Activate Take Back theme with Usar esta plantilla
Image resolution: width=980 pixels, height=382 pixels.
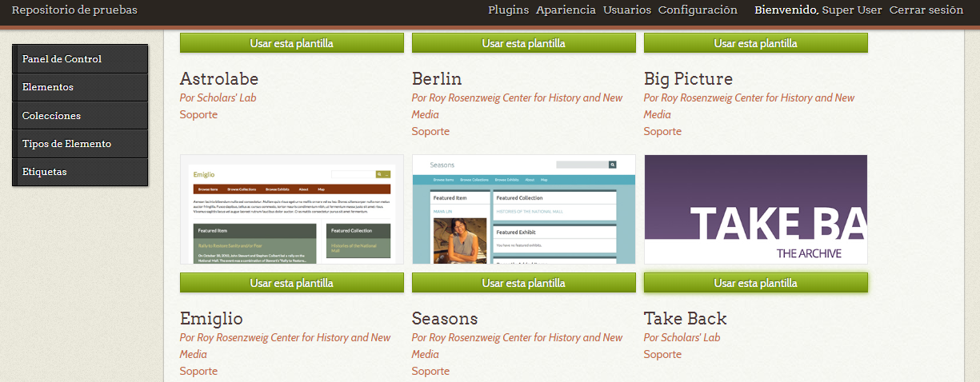click(x=755, y=283)
